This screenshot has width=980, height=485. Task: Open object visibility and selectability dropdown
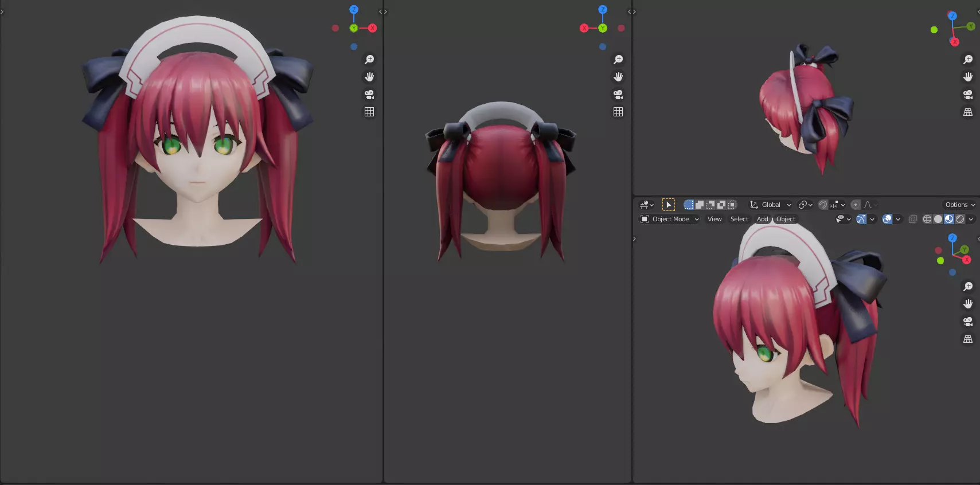pyautogui.click(x=843, y=219)
